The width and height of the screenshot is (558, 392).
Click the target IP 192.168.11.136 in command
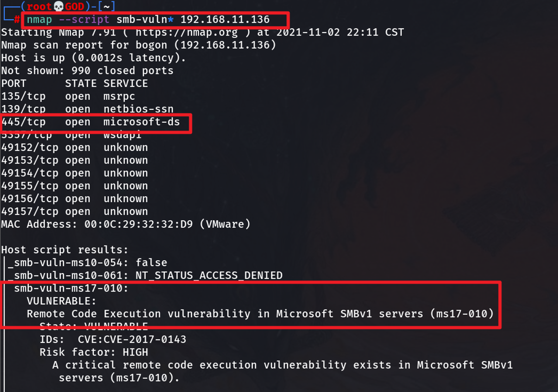pos(225,20)
